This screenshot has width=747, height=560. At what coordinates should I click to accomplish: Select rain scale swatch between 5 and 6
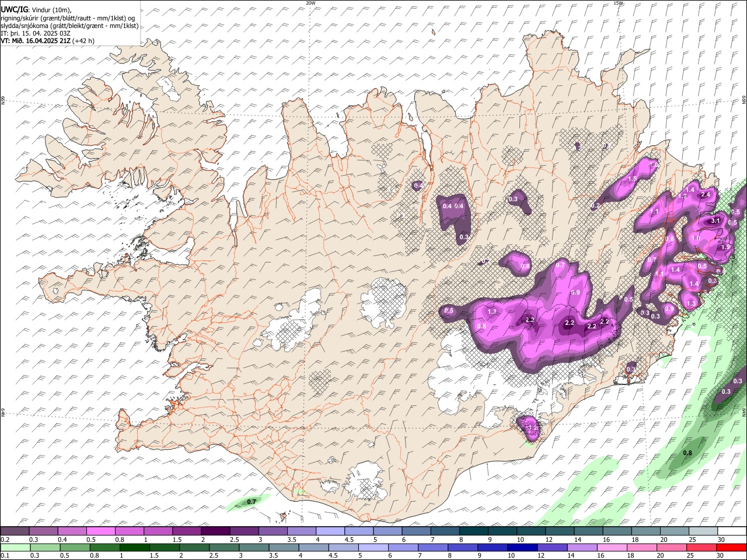point(373,547)
